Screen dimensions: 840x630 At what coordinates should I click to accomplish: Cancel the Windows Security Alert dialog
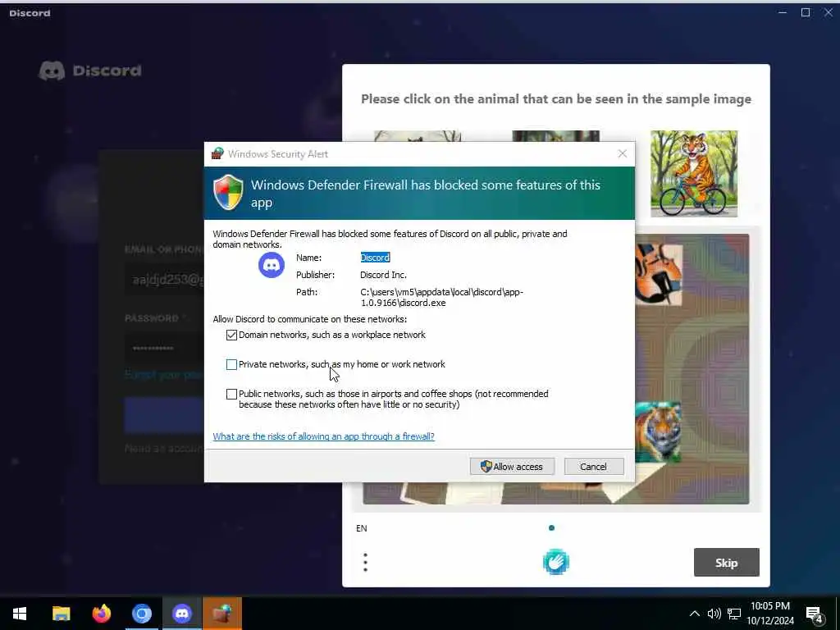594,467
